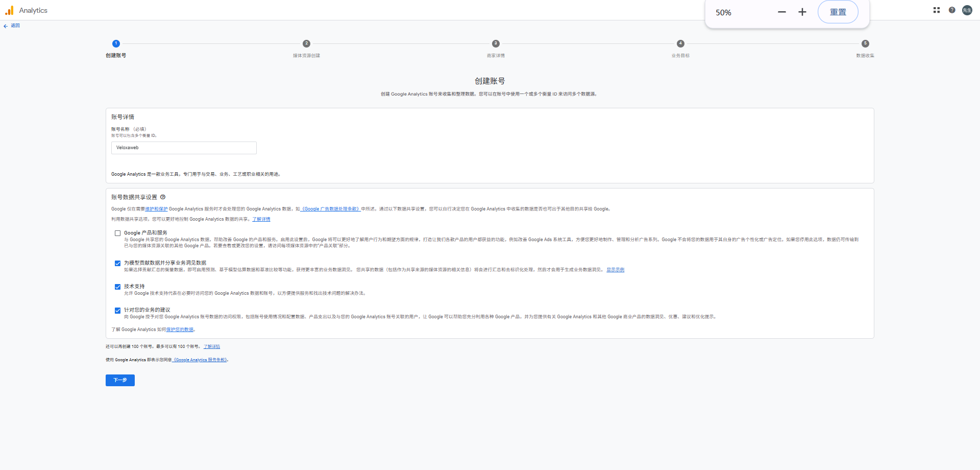The image size is (980, 470).
Task: Click the info icon beside 账号数据共享设置
Action: coord(163,197)
